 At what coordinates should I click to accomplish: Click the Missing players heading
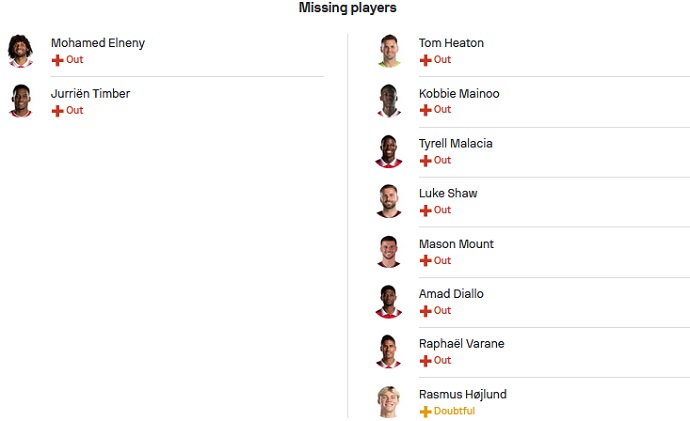(x=347, y=8)
